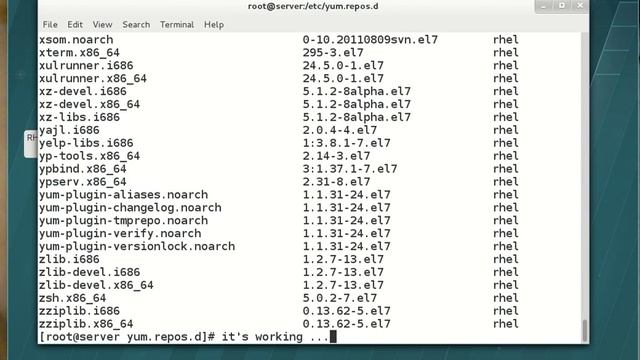Open the Search menu
The width and height of the screenshot is (640, 360).
136,24
